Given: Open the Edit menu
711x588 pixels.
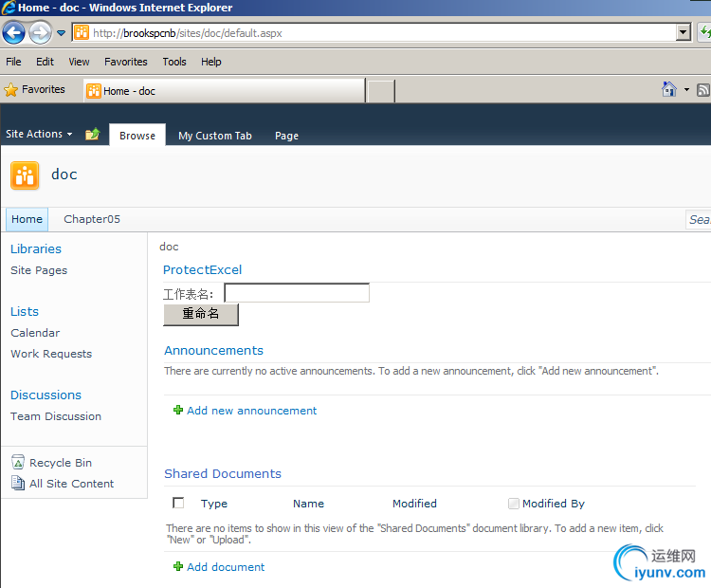Looking at the screenshot, I should tap(45, 62).
